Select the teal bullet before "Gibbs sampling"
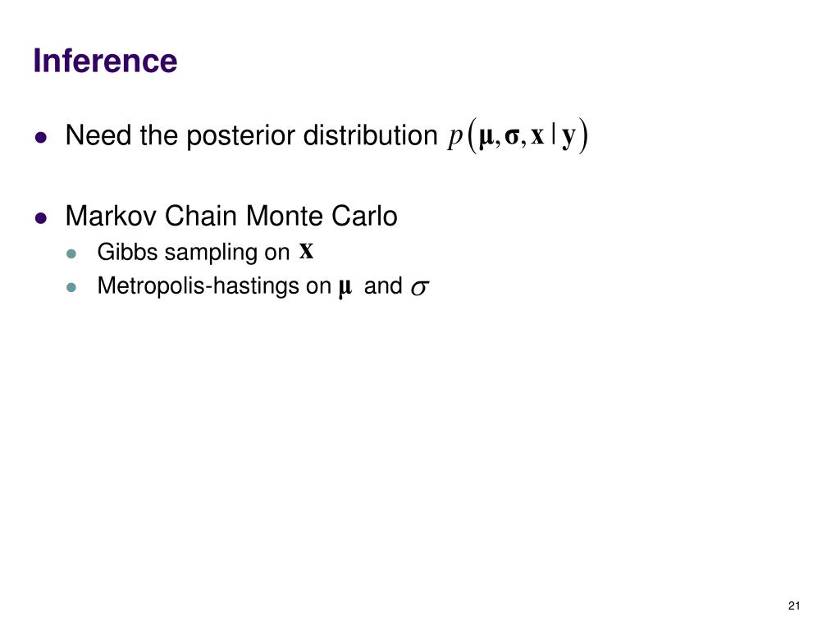Viewport: 840px width, 630px height. (x=71, y=253)
